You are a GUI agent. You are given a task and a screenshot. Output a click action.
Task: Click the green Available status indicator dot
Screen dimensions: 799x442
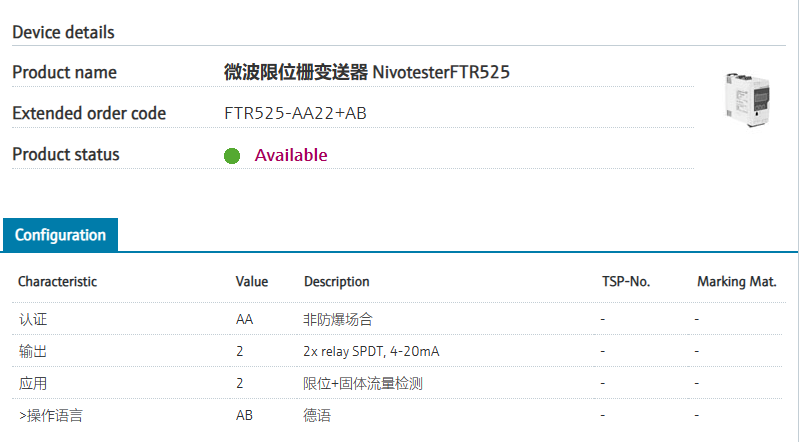click(x=232, y=155)
